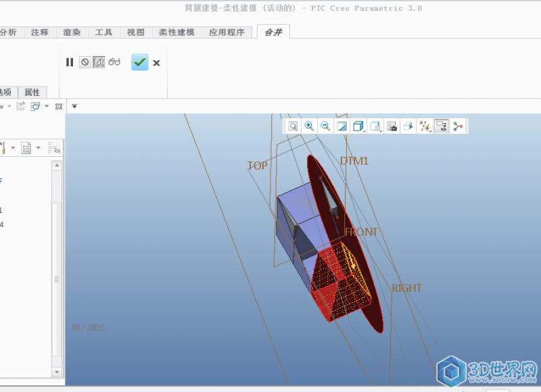The height and width of the screenshot is (392, 541).
Task: Click the Zoom In magnifier
Action: pyautogui.click(x=309, y=126)
